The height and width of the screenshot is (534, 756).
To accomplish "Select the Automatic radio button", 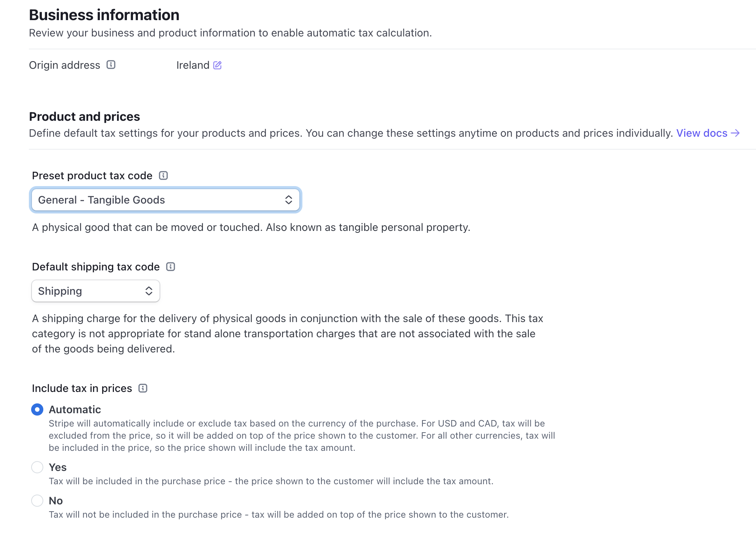I will point(36,410).
